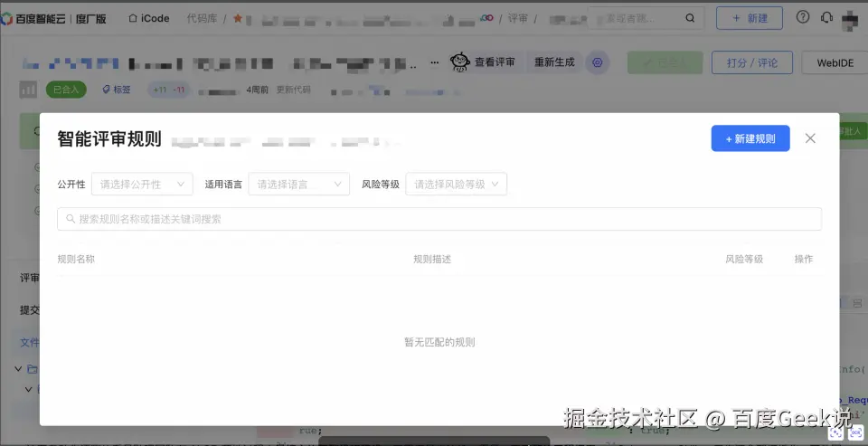Click the 重新生成 button
The width and height of the screenshot is (868, 446).
[554, 62]
